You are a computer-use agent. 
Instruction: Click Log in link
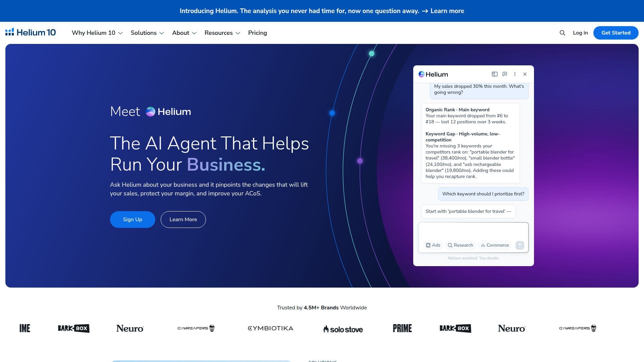(x=580, y=33)
